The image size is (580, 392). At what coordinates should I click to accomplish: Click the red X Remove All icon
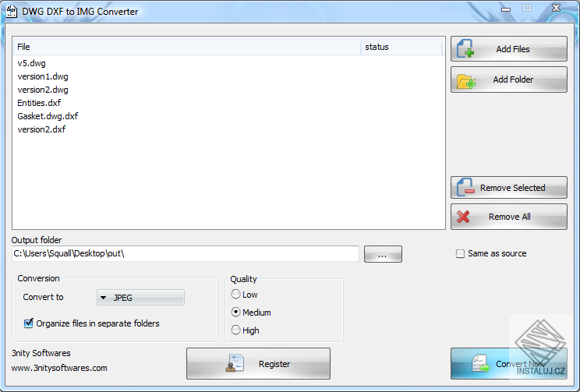[x=463, y=217]
